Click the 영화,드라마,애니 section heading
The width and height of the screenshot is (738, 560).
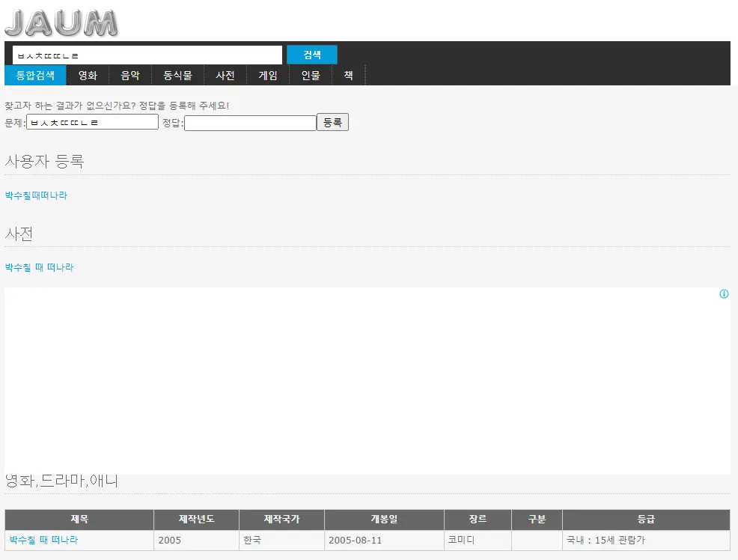pos(61,481)
